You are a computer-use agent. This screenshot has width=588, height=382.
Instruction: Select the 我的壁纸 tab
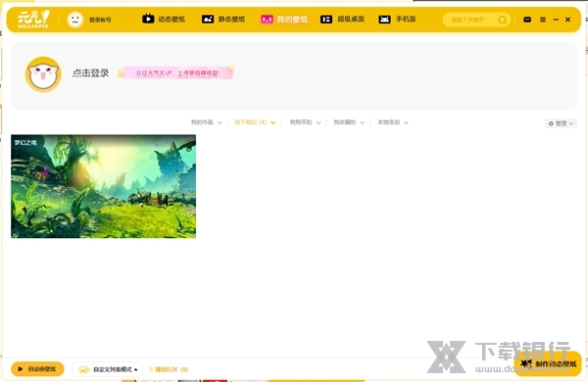pyautogui.click(x=284, y=20)
